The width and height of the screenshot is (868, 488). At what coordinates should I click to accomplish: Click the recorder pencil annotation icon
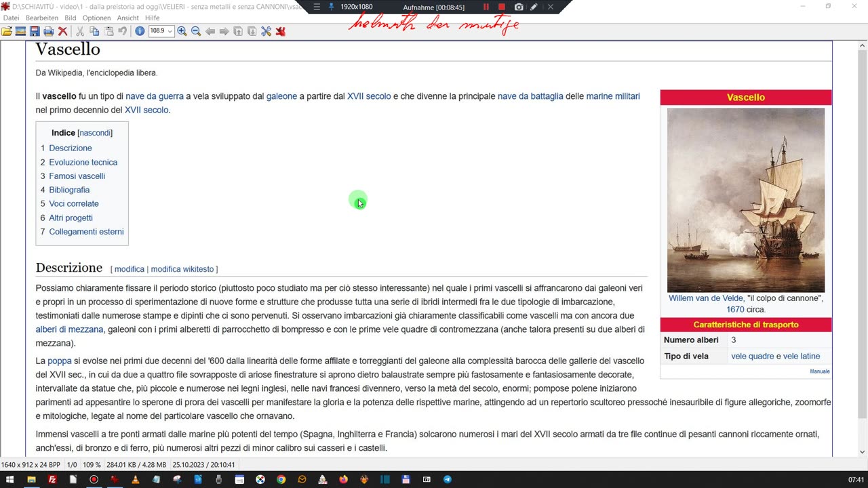coord(534,7)
